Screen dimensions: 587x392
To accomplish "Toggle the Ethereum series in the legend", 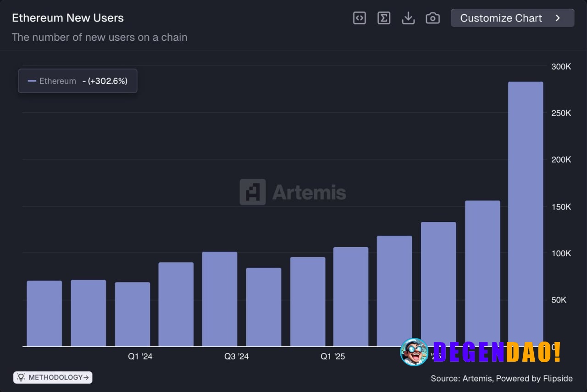I will tap(58, 81).
